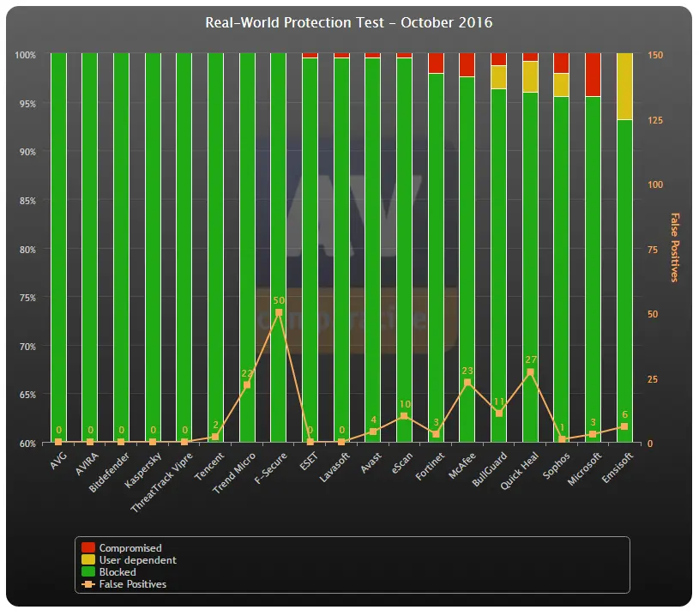Click the red Compromised segment of McAfee bar
Image resolution: width=699 pixels, height=616 pixels.
[467, 65]
